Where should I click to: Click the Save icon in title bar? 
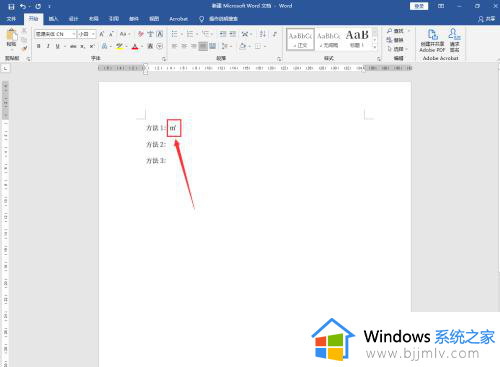coord(11,6)
